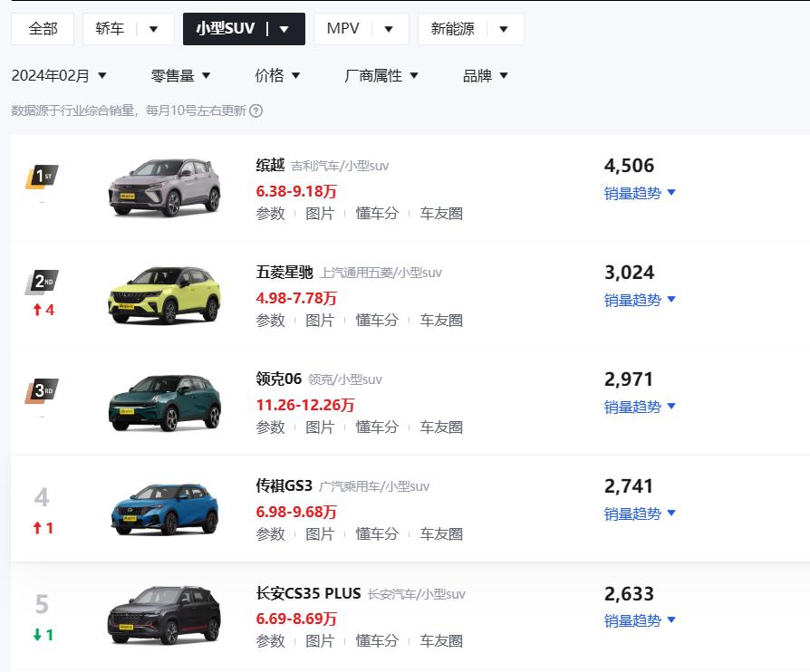Open 参数 for 传祺GS3

pyautogui.click(x=270, y=534)
